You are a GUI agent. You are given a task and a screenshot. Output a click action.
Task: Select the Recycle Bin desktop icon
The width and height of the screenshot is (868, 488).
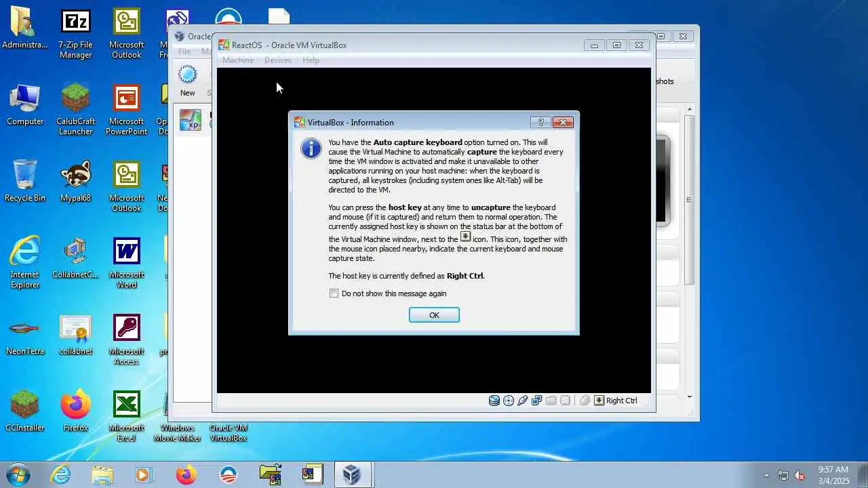(25, 182)
